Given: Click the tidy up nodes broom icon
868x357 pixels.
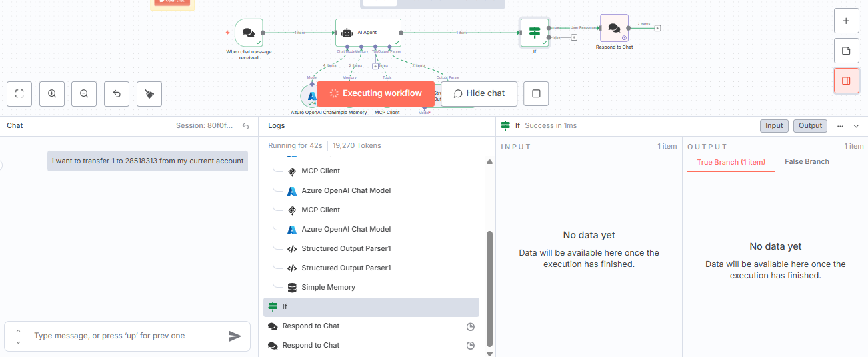Looking at the screenshot, I should point(149,94).
